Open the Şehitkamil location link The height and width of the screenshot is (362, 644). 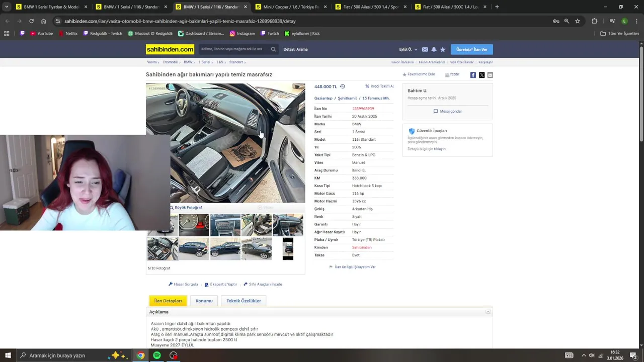pyautogui.click(x=347, y=99)
